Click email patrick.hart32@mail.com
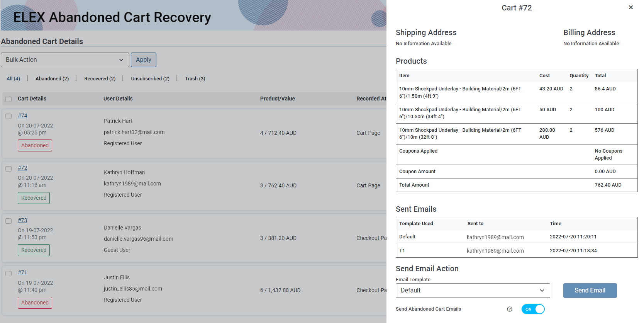This screenshot has width=644, height=323. (x=134, y=132)
